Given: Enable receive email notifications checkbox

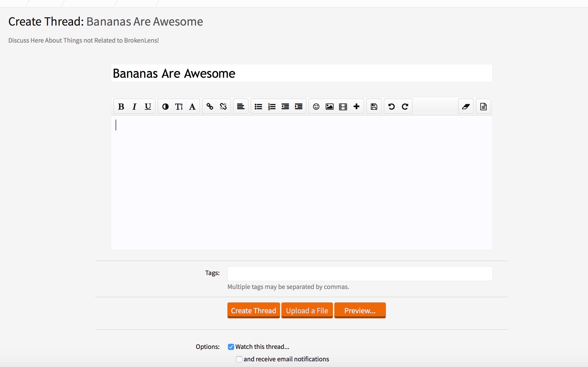Looking at the screenshot, I should click(239, 359).
